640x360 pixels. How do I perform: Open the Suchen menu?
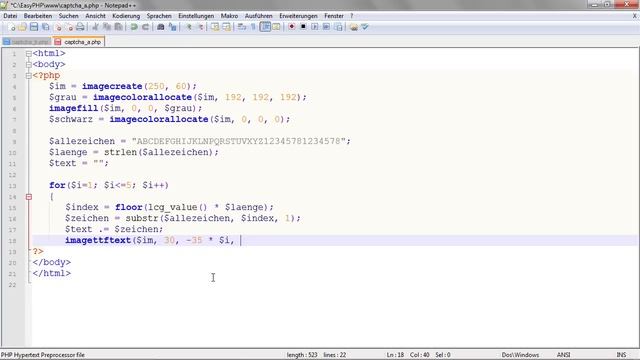69,16
